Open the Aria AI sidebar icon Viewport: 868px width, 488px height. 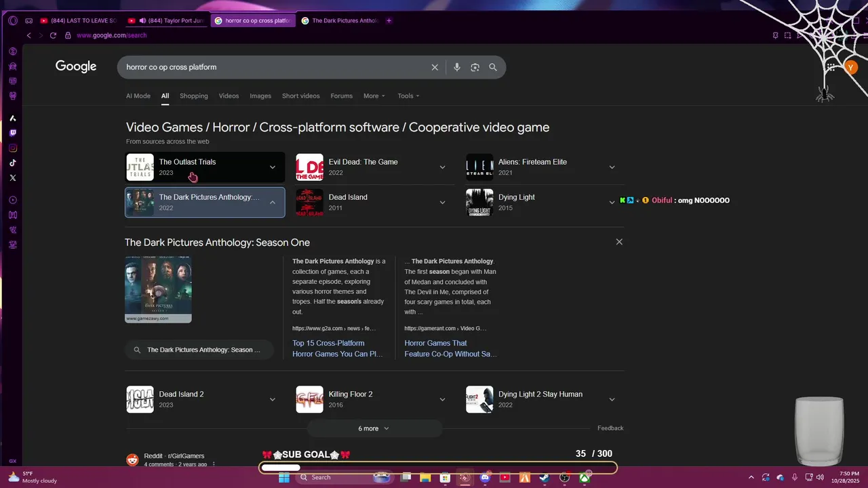point(12,118)
